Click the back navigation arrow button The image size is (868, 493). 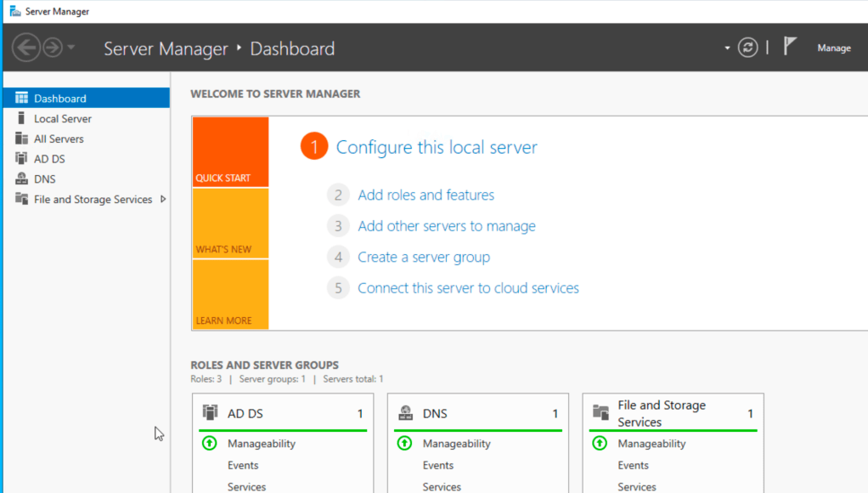(x=26, y=48)
